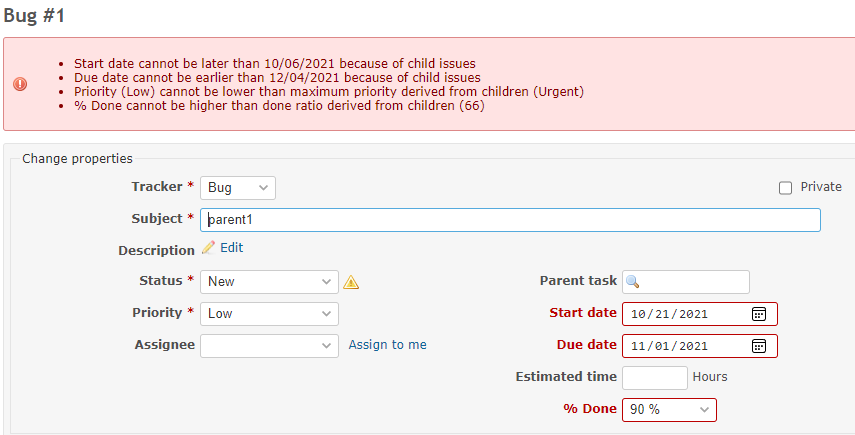Click the red error alert icon
Image resolution: width=855 pixels, height=435 pixels.
20,84
